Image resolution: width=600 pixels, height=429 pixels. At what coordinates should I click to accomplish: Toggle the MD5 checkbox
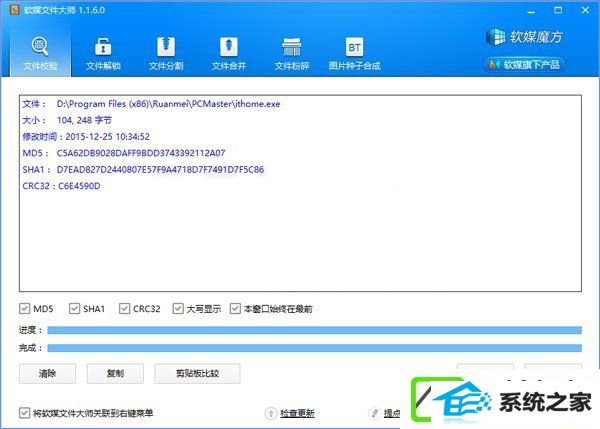point(24,308)
